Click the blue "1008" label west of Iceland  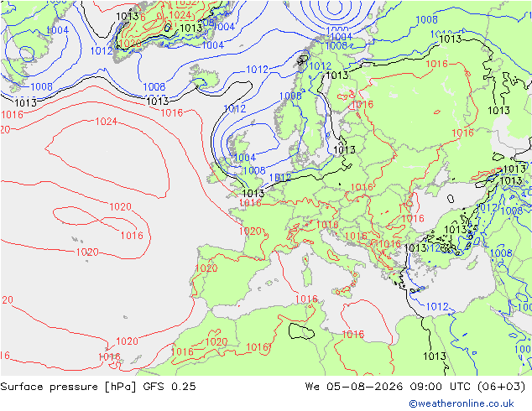pyautogui.click(x=154, y=86)
